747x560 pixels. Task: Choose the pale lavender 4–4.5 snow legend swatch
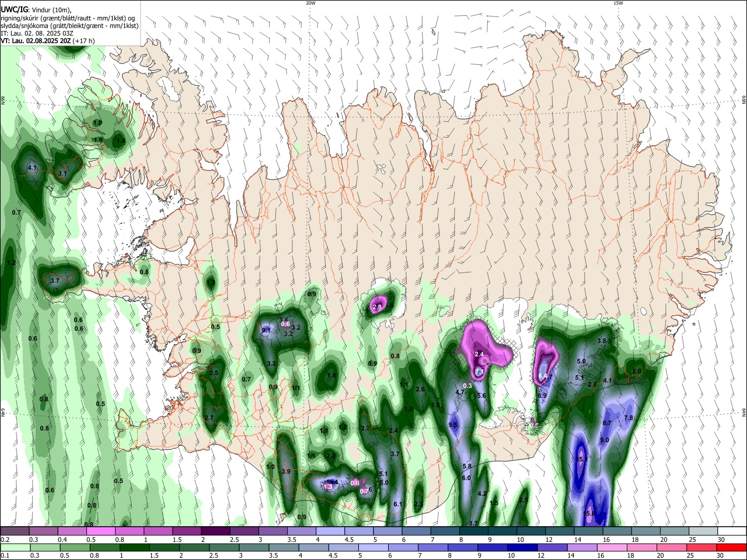coord(330,531)
